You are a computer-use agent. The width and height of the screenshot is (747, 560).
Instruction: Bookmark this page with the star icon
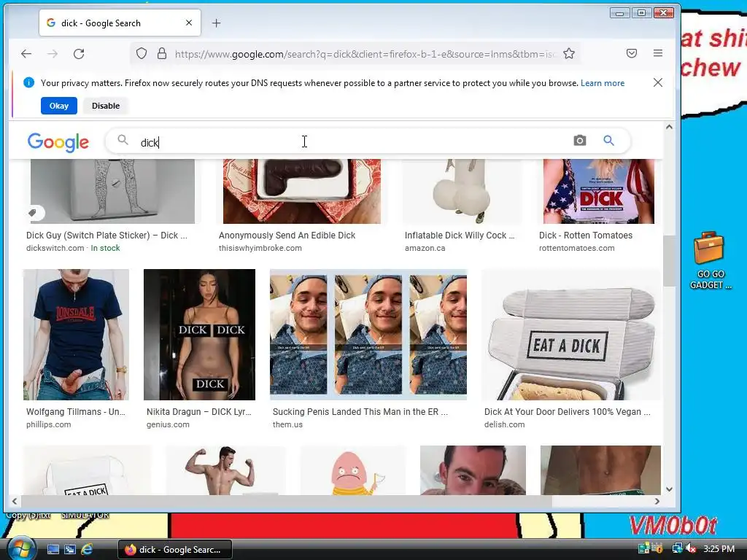tap(569, 53)
